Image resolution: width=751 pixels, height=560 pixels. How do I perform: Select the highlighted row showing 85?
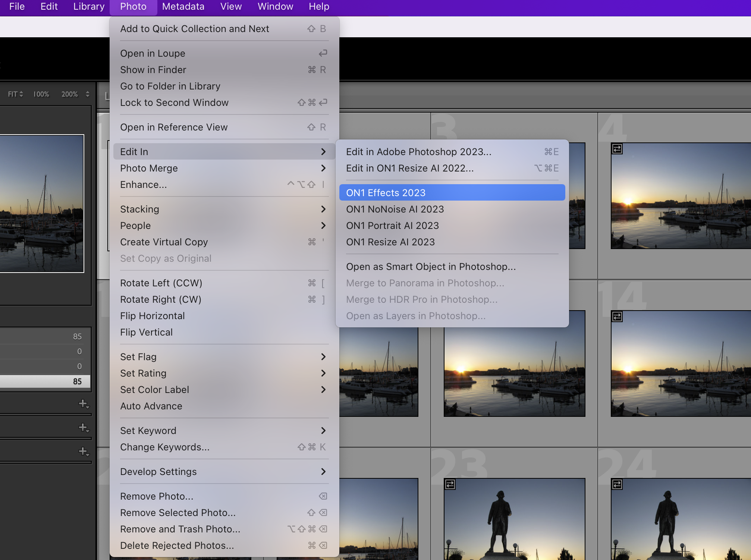click(x=45, y=381)
